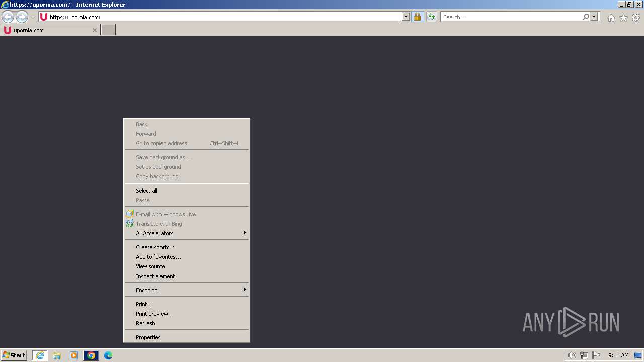644x362 pixels.
Task: Choose Add to favorites menu entry
Action: (x=186, y=257)
